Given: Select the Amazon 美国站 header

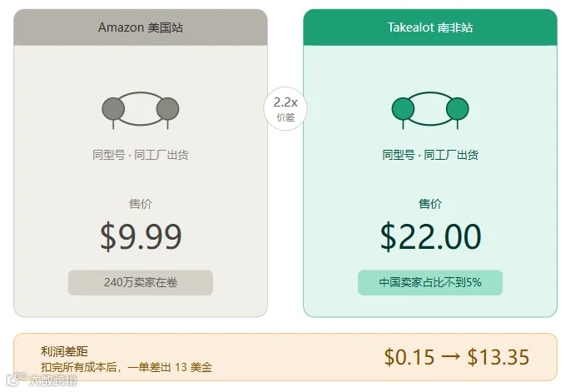Looking at the screenshot, I should [x=141, y=27].
